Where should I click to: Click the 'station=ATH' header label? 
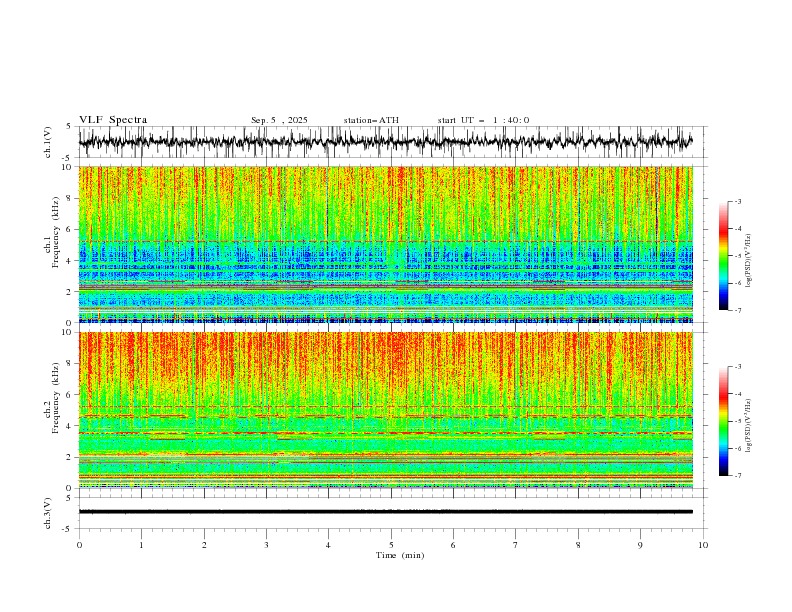371,120
